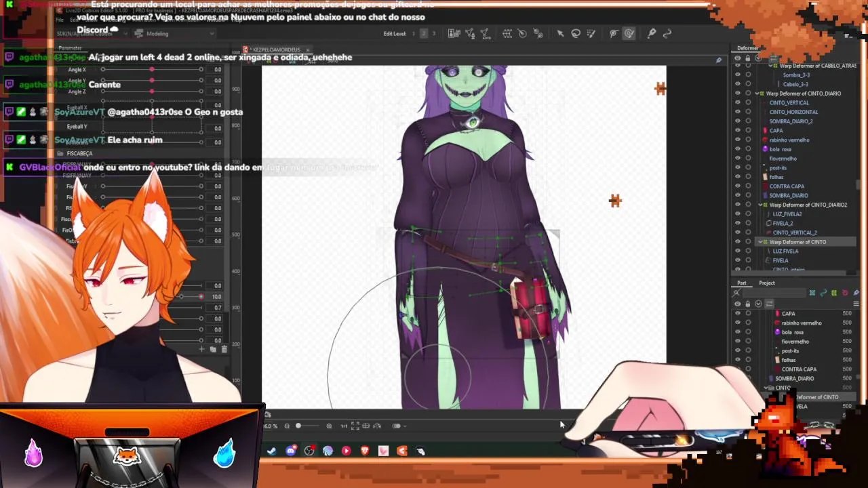Click folder icon below parameter list
This screenshot has height=488, width=868.
pyautogui.click(x=213, y=349)
